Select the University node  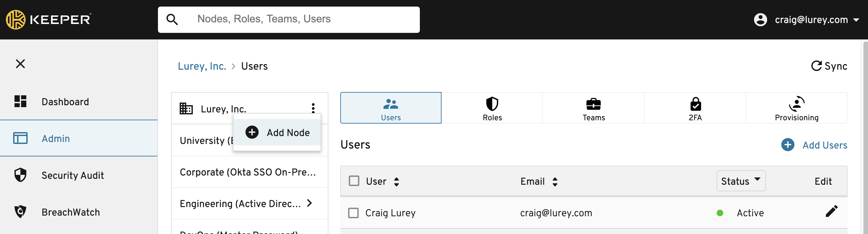click(x=206, y=140)
